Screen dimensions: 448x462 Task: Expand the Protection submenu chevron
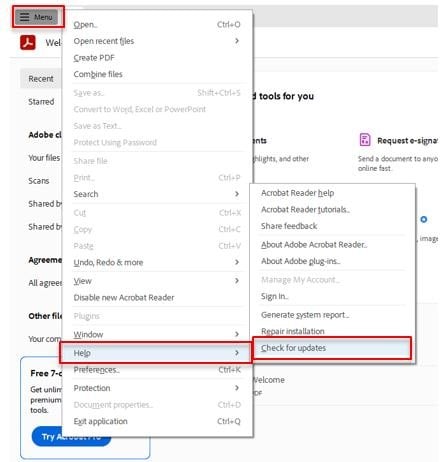click(x=237, y=388)
